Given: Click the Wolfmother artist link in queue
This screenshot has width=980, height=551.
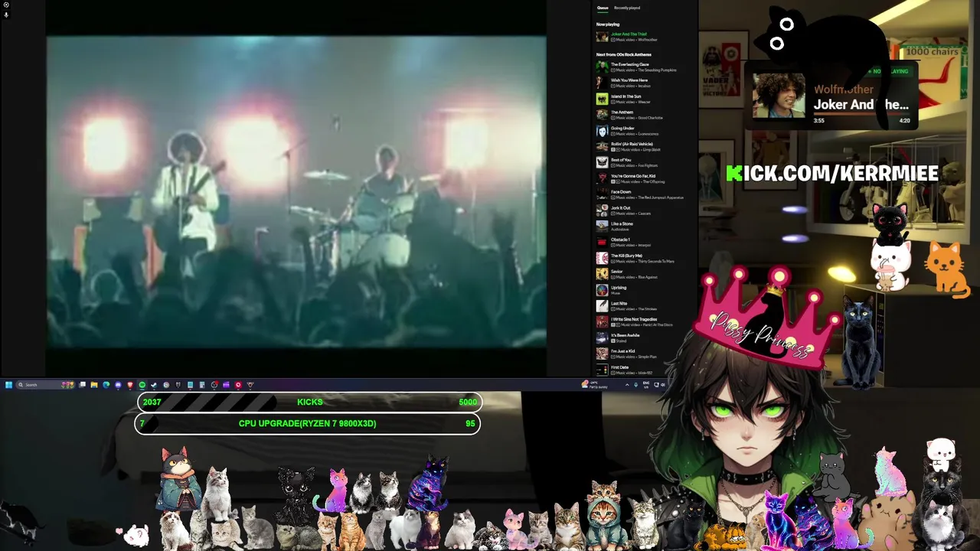Looking at the screenshot, I should click(648, 40).
